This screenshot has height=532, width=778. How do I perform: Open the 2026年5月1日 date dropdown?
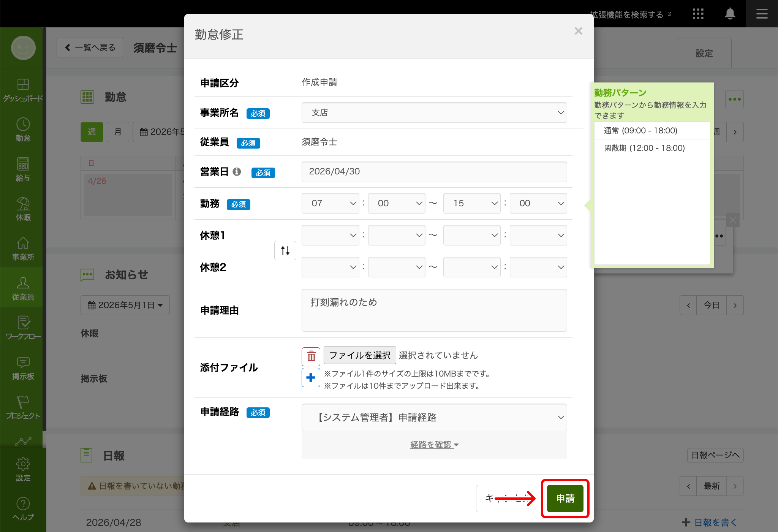coord(125,305)
